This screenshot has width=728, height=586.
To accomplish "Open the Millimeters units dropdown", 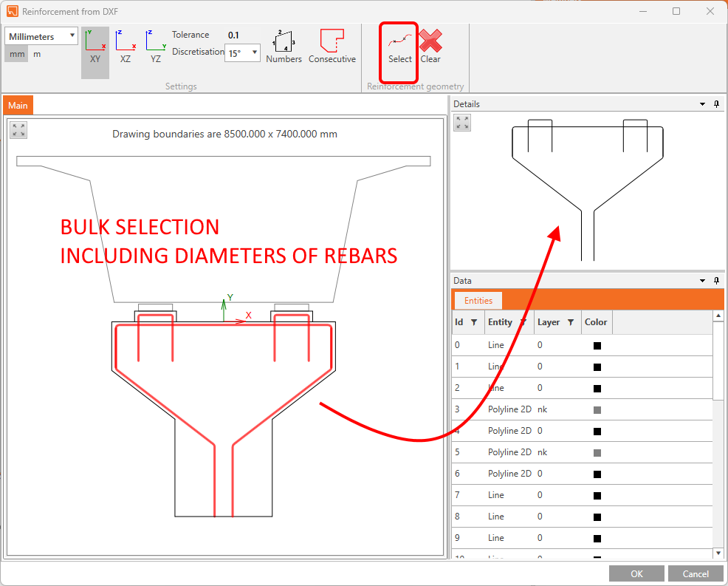I will [x=41, y=36].
